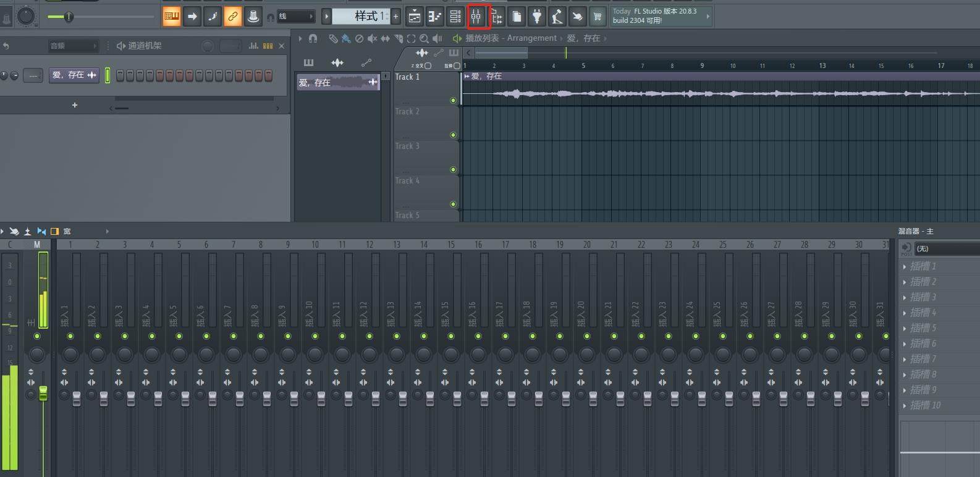This screenshot has width=980, height=477.
Task: Open the Piano roll toolbar icon
Action: (x=435, y=17)
